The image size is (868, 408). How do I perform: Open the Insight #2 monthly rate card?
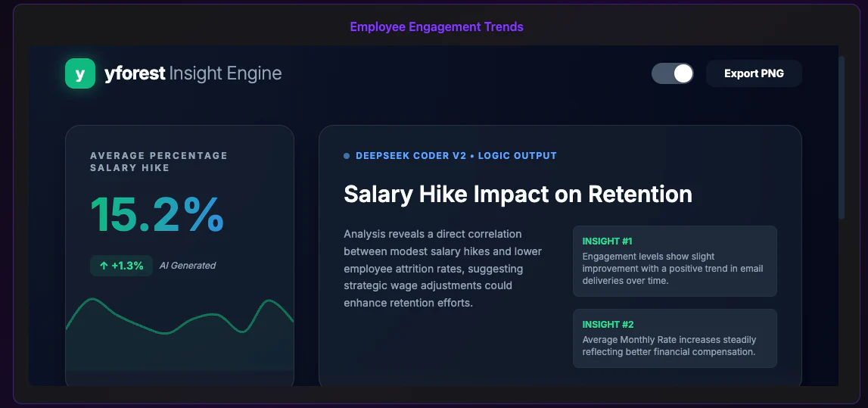[x=675, y=338]
